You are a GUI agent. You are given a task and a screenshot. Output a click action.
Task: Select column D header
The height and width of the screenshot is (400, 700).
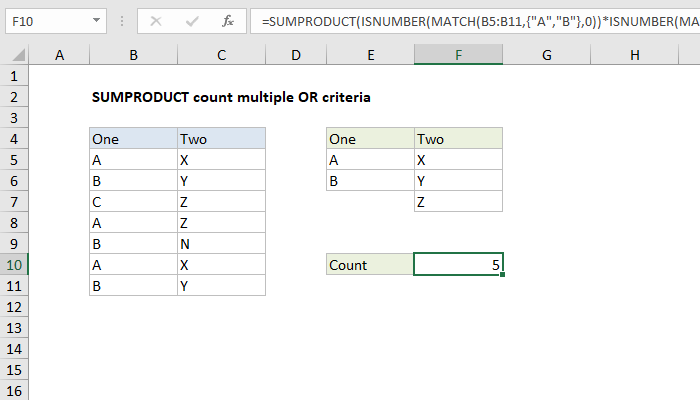(296, 55)
